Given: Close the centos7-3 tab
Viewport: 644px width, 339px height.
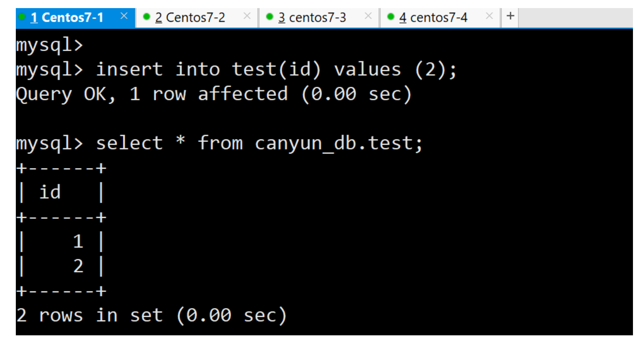Looking at the screenshot, I should coord(368,16).
